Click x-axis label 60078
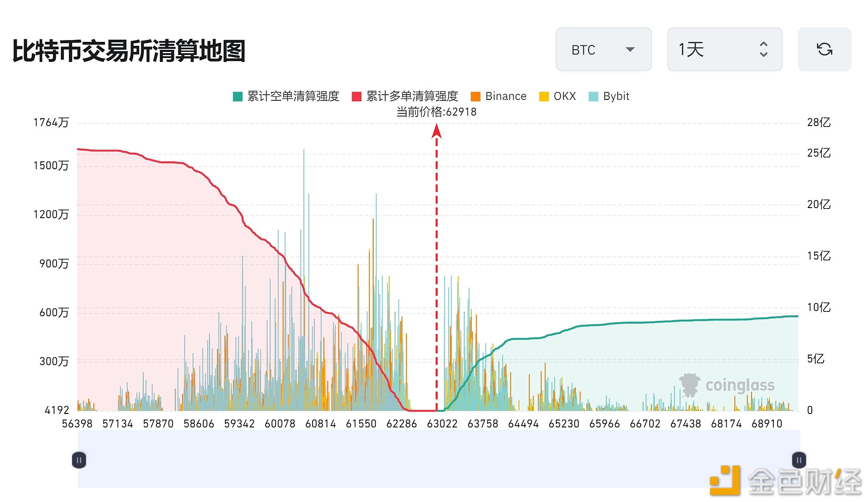This screenshot has height=502, width=868. [280, 424]
